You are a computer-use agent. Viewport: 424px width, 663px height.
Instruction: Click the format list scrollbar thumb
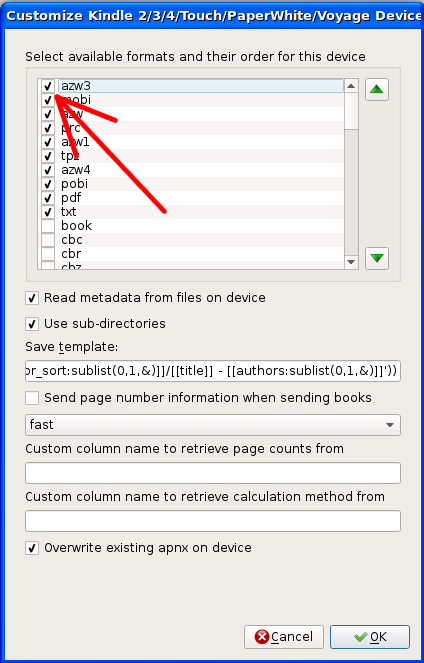pyautogui.click(x=351, y=111)
